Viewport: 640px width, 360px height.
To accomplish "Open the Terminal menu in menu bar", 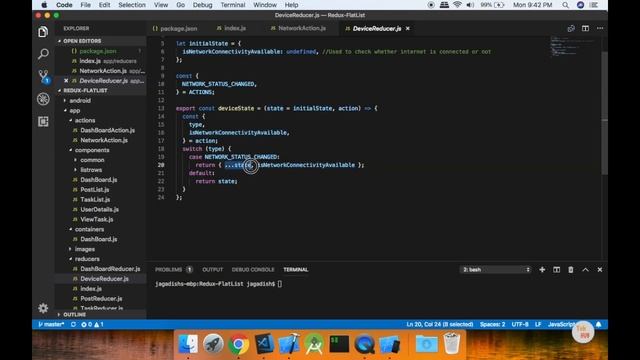I will [x=233, y=5].
